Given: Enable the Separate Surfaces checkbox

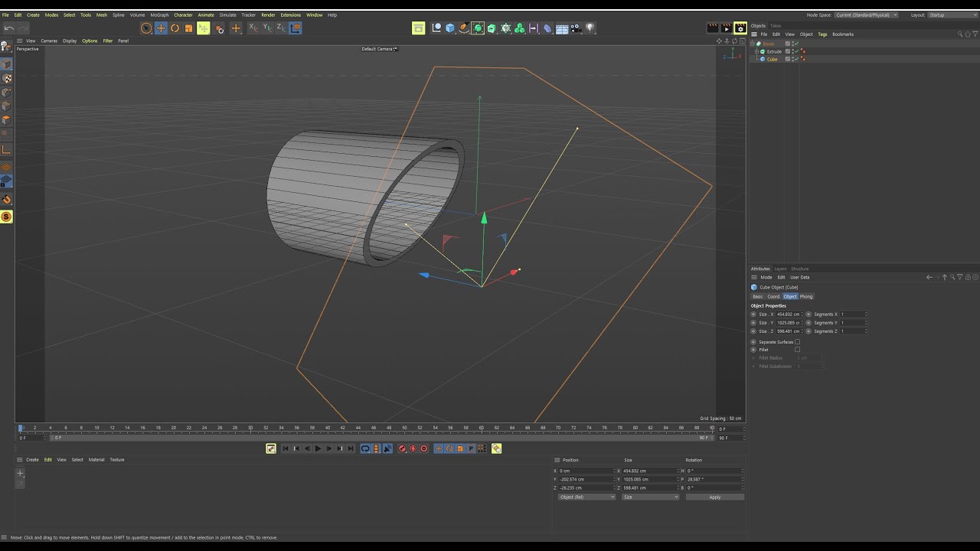Looking at the screenshot, I should point(797,342).
